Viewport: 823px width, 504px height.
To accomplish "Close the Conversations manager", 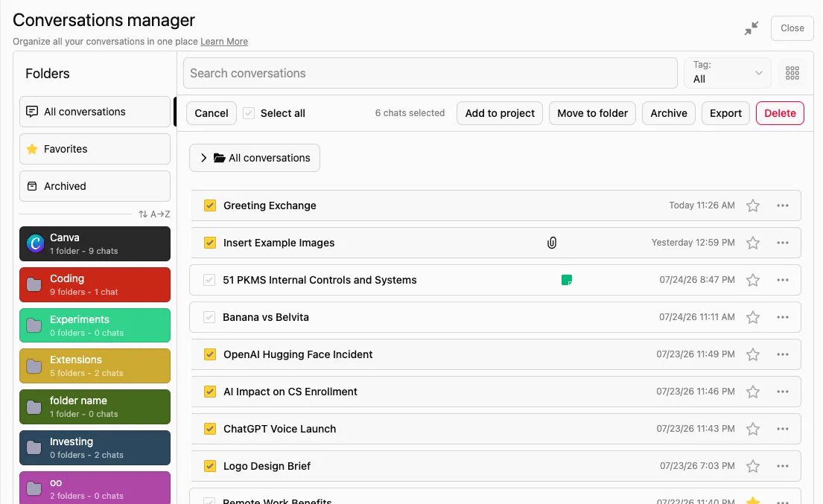I will pos(792,28).
